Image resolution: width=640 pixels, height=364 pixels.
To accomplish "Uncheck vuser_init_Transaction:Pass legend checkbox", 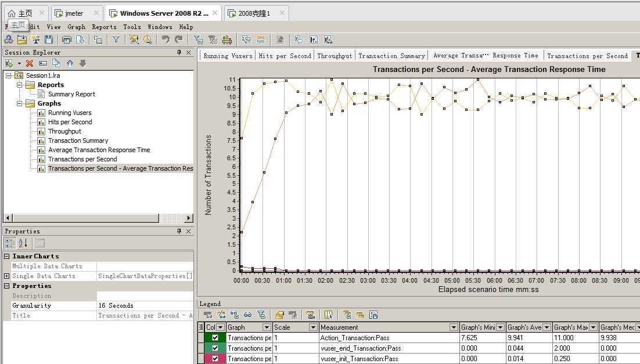I will (x=215, y=359).
